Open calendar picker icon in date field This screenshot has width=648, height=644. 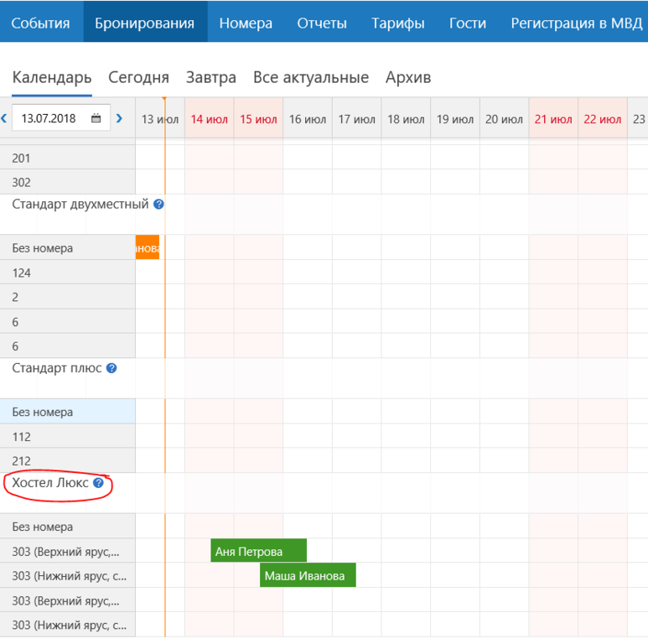(x=96, y=119)
